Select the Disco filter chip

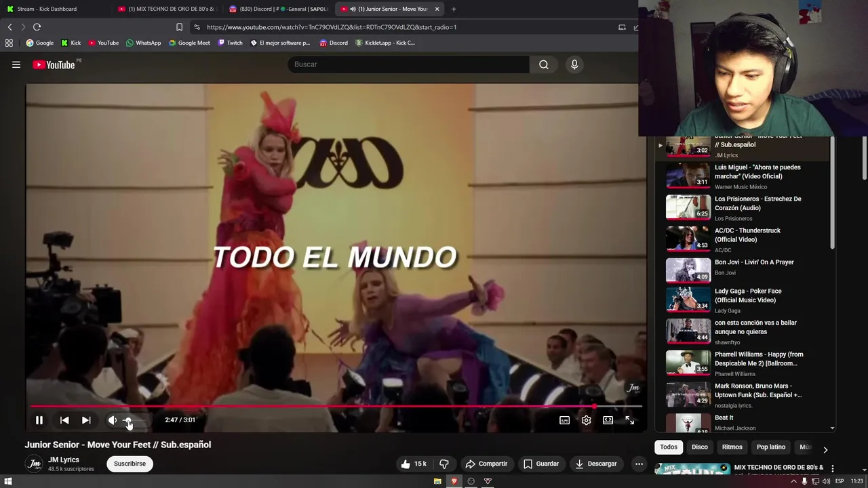click(700, 447)
